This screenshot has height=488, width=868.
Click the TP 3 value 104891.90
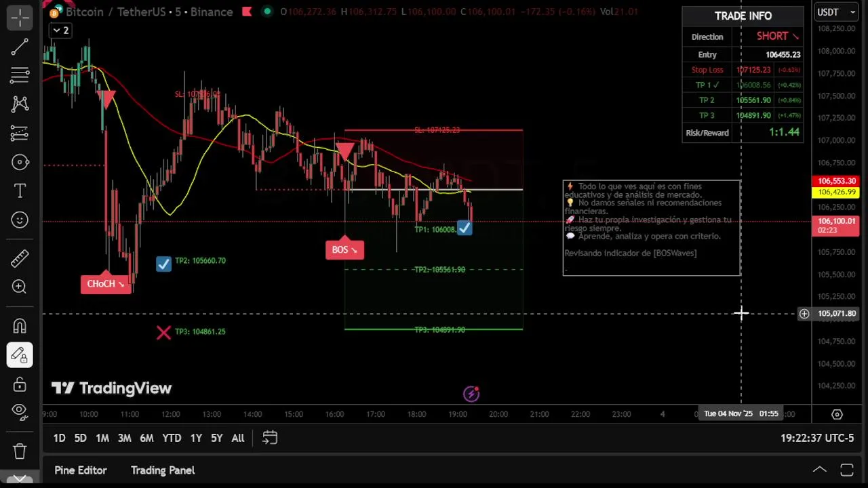point(753,116)
